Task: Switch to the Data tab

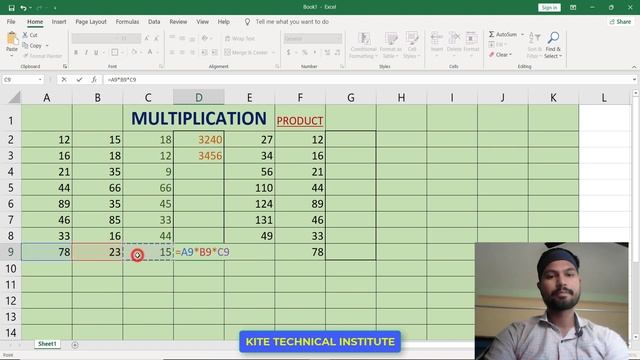Action: point(154,22)
